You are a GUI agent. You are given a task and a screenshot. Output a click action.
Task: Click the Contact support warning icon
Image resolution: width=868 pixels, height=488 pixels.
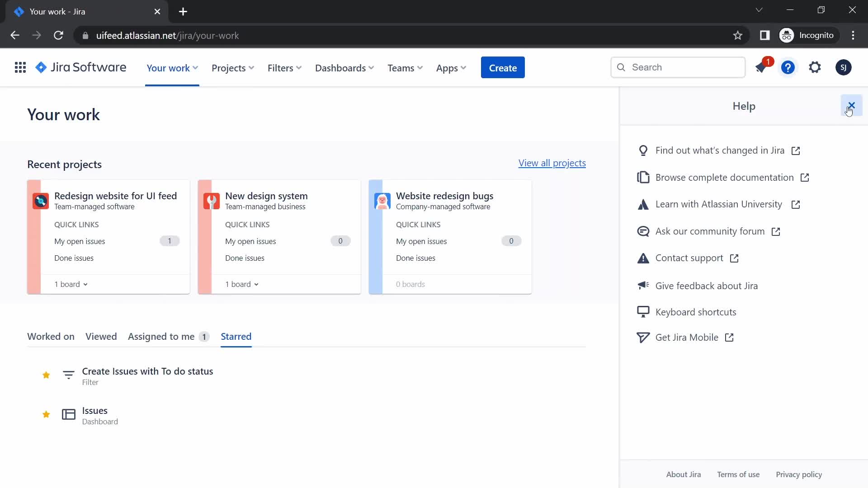643,258
